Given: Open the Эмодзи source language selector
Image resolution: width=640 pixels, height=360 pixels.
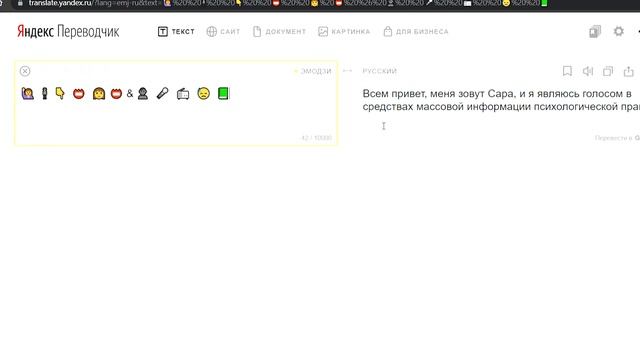Looking at the screenshot, I should [313, 71].
